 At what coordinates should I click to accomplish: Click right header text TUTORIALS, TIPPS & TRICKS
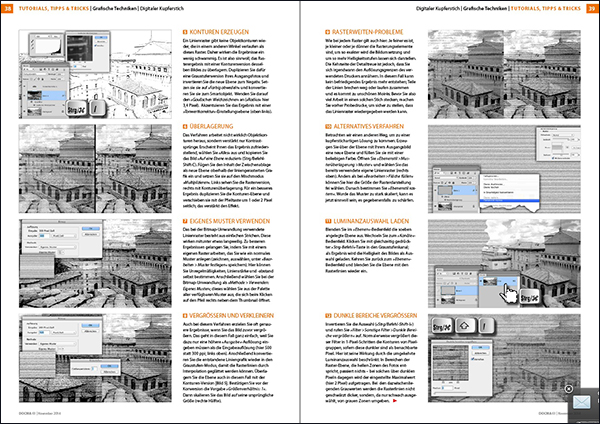click(546, 8)
